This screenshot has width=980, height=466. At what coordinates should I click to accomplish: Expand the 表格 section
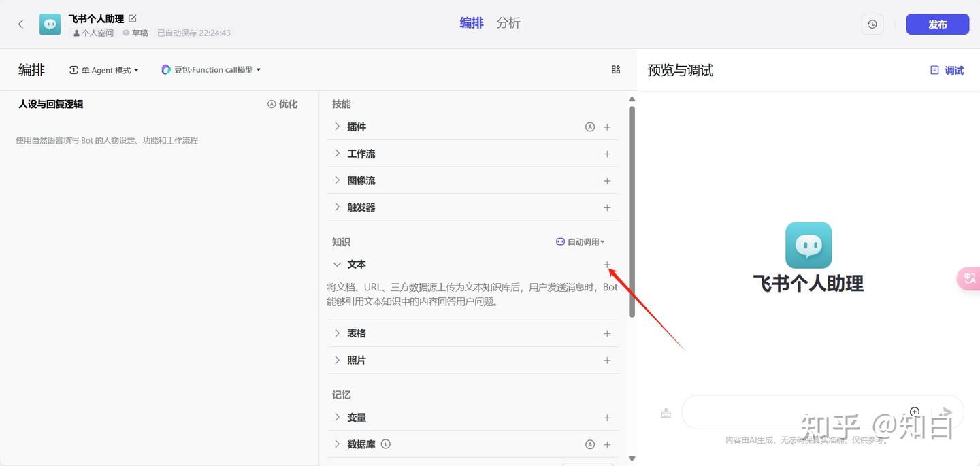pyautogui.click(x=337, y=333)
